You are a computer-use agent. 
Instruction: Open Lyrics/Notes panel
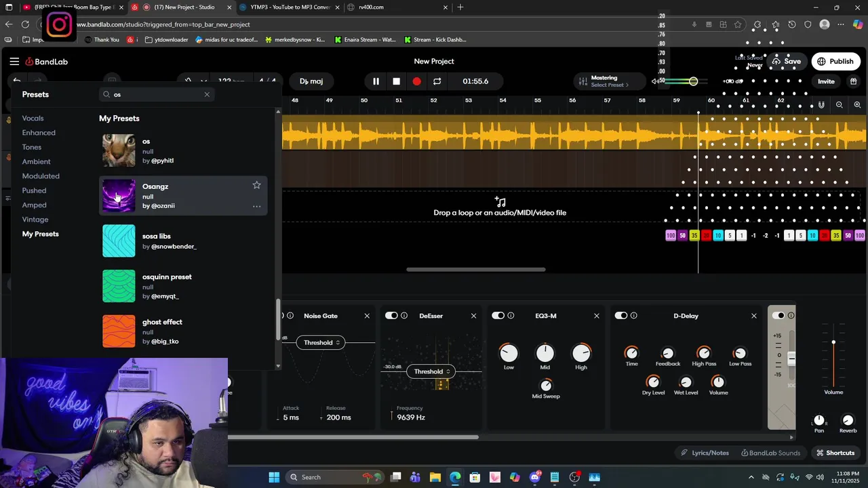click(705, 453)
